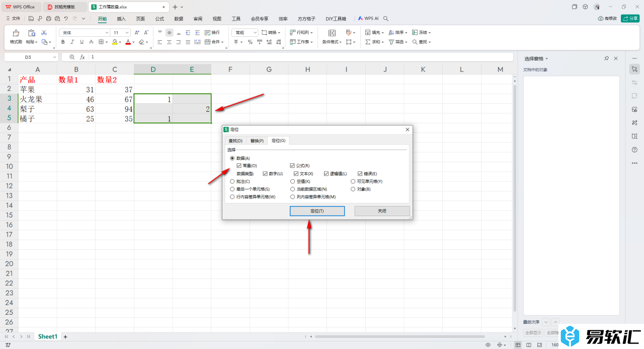Screen dimensions: 644x349
Task: Decrease font size with A- icon
Action: tap(146, 32)
